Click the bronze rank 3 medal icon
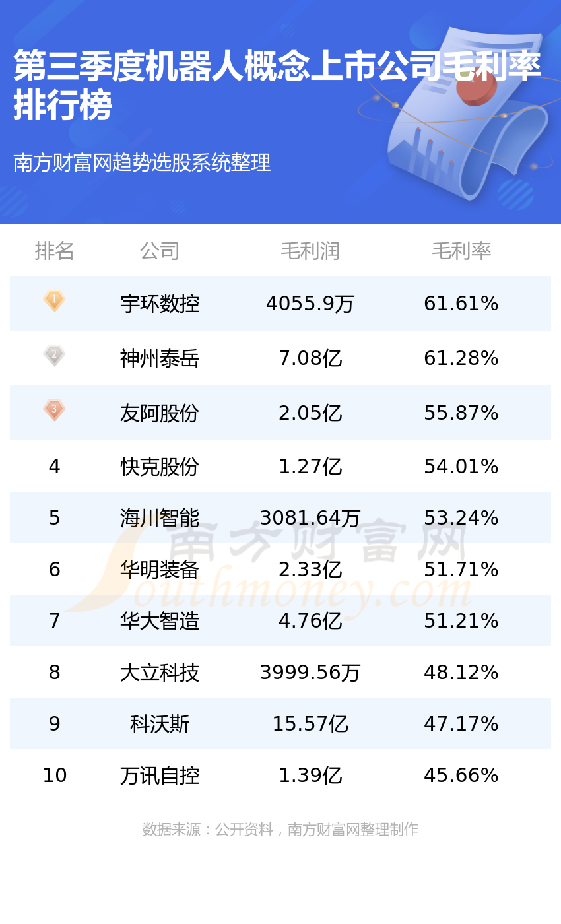The height and width of the screenshot is (924, 561). point(54,410)
